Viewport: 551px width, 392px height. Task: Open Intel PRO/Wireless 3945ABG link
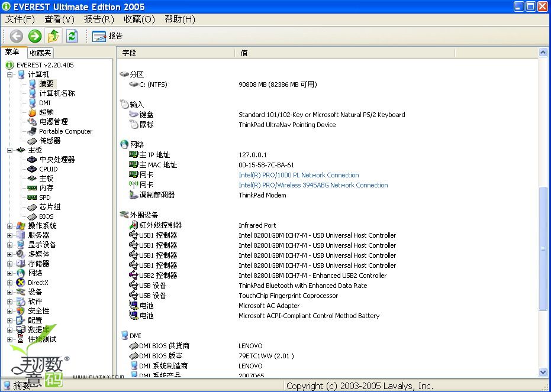point(313,185)
